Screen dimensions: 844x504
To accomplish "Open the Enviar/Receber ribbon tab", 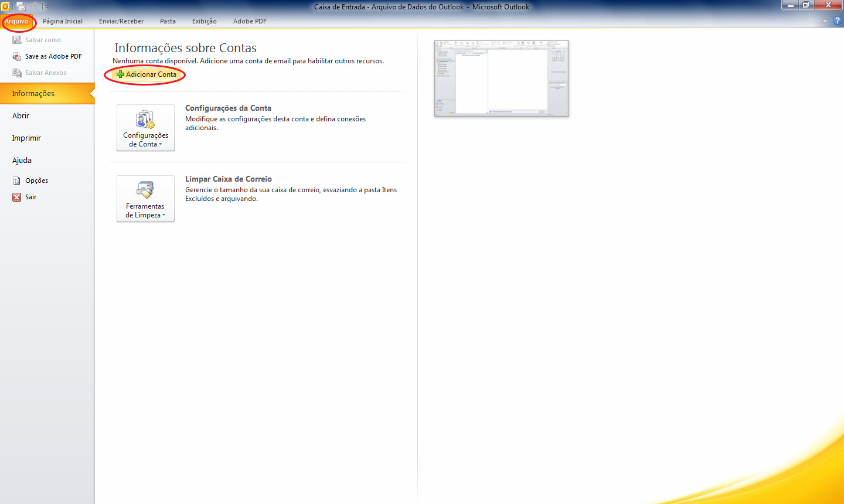I will pyautogui.click(x=121, y=21).
